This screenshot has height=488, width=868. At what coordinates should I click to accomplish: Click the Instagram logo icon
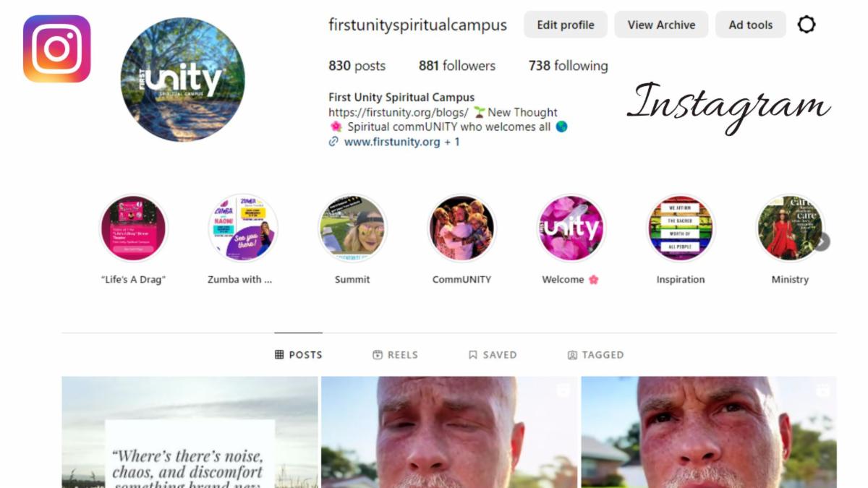click(x=56, y=48)
